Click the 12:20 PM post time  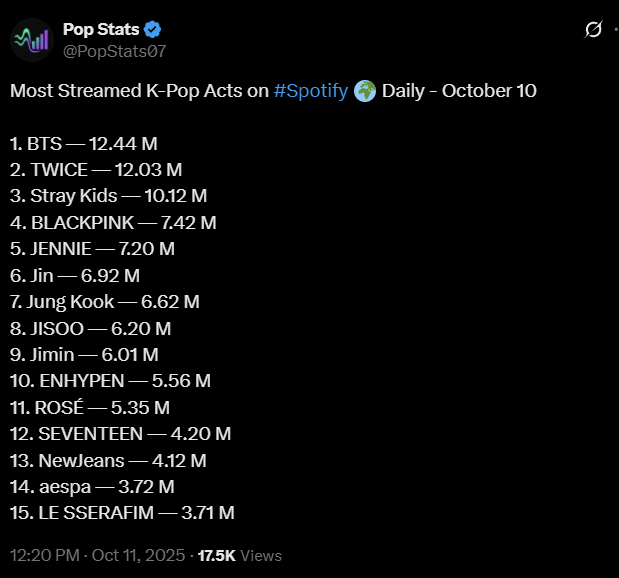42,555
